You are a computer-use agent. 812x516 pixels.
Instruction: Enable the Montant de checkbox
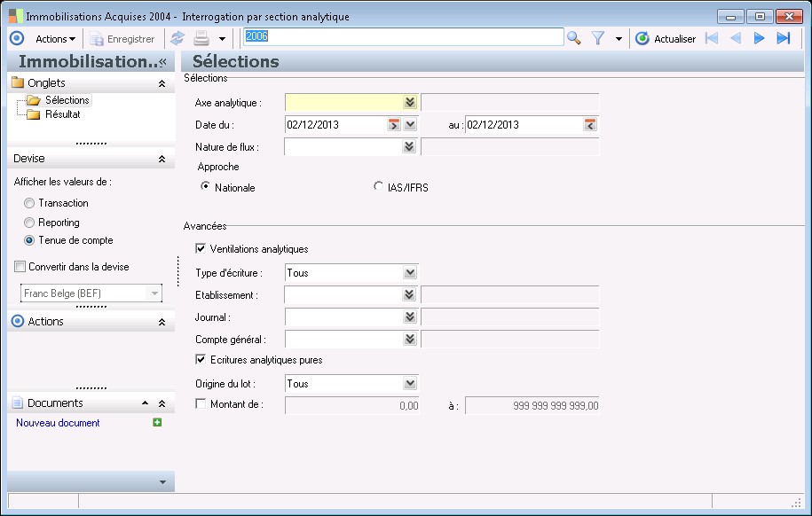point(201,405)
